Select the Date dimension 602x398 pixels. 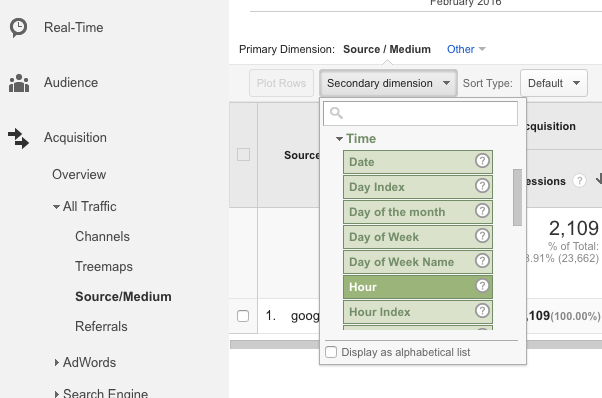click(418, 162)
